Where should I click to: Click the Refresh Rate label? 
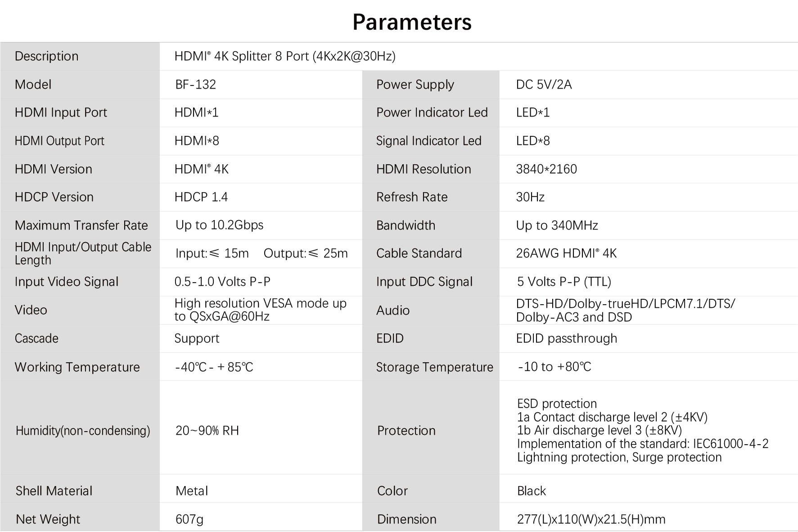point(412,197)
